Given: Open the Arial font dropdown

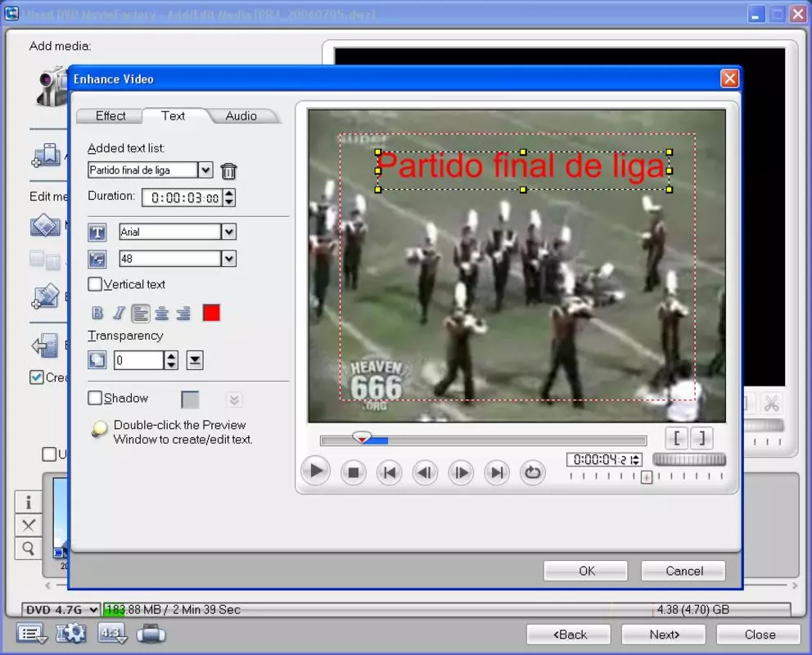Looking at the screenshot, I should tap(229, 232).
